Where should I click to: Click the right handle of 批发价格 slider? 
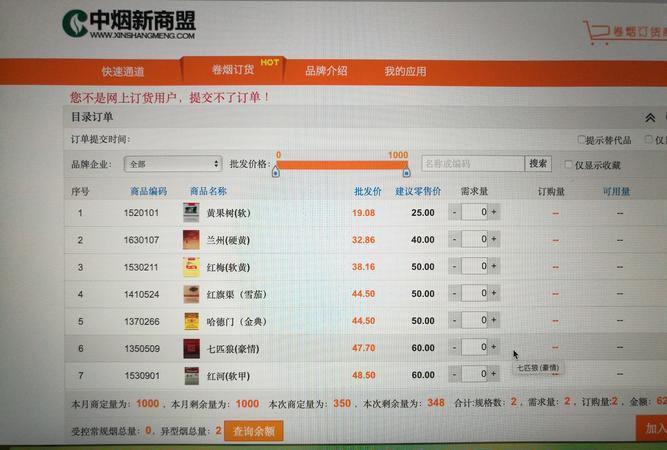point(406,172)
